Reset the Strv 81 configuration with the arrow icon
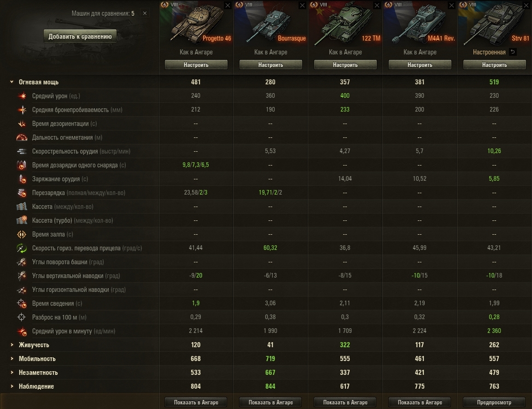The width and height of the screenshot is (532, 409). 513,52
